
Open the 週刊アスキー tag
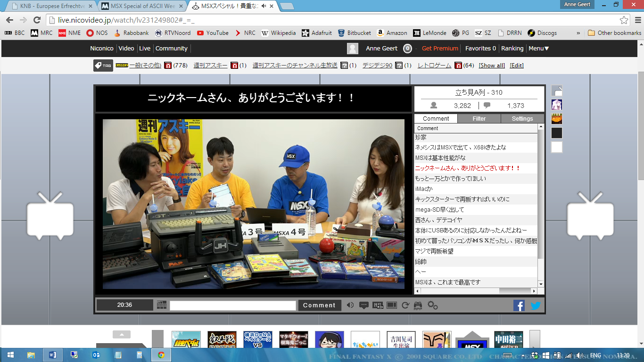(x=211, y=66)
